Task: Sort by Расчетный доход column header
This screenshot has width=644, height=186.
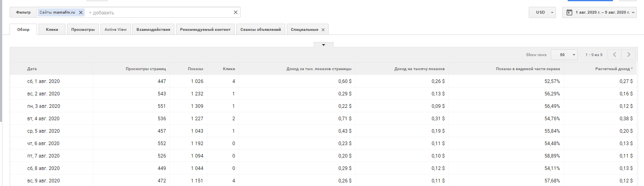Action: pyautogui.click(x=613, y=69)
